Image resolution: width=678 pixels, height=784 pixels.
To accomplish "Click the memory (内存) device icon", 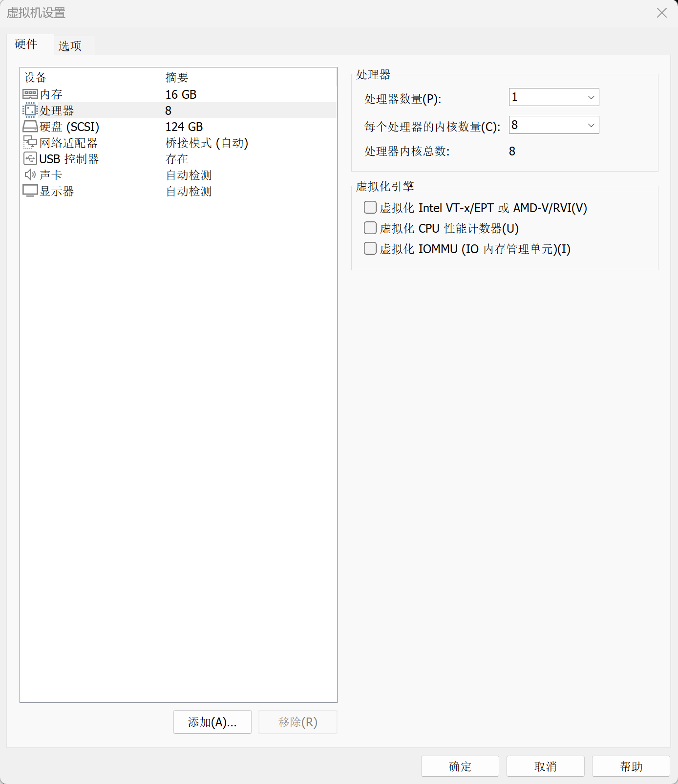I will [x=30, y=94].
